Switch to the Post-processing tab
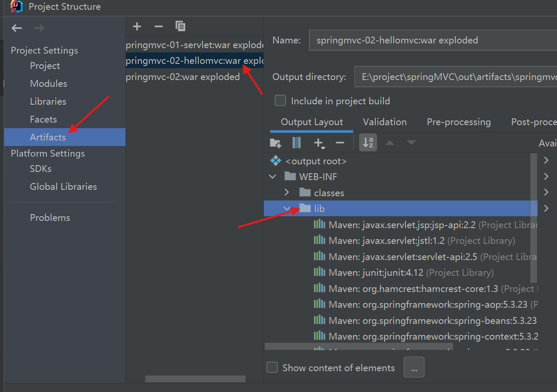The height and width of the screenshot is (392, 557). click(534, 122)
